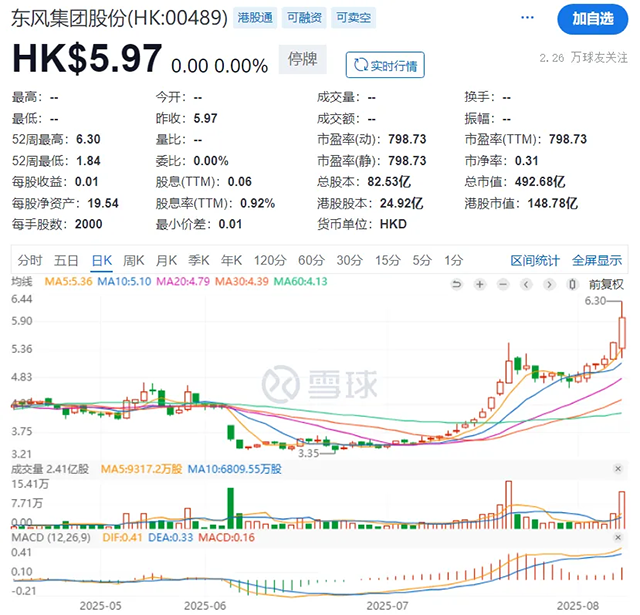Click the 每手股数 value 2000
The height and width of the screenshot is (615, 640).
[89, 224]
